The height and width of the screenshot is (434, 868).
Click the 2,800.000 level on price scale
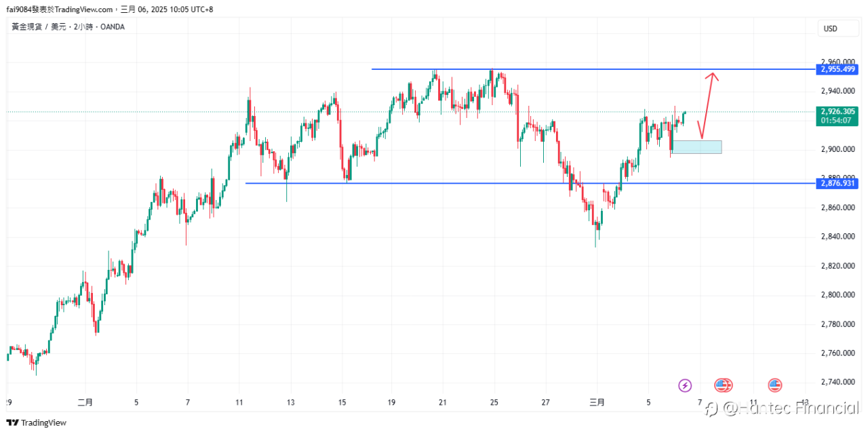[837, 295]
